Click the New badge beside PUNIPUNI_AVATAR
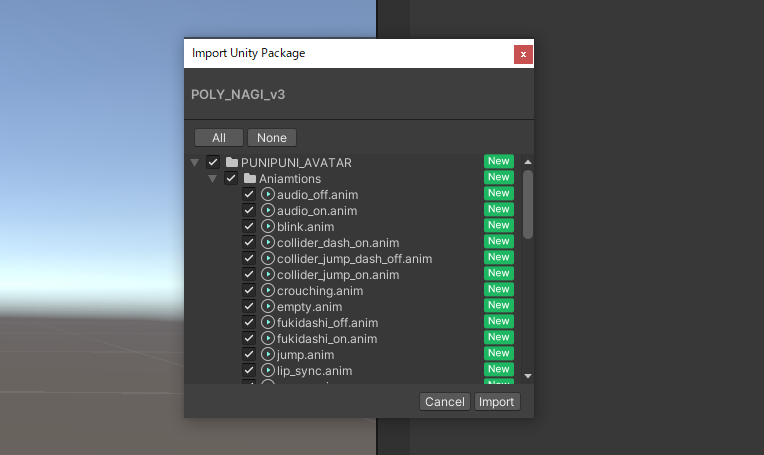This screenshot has width=764, height=455. coord(499,161)
